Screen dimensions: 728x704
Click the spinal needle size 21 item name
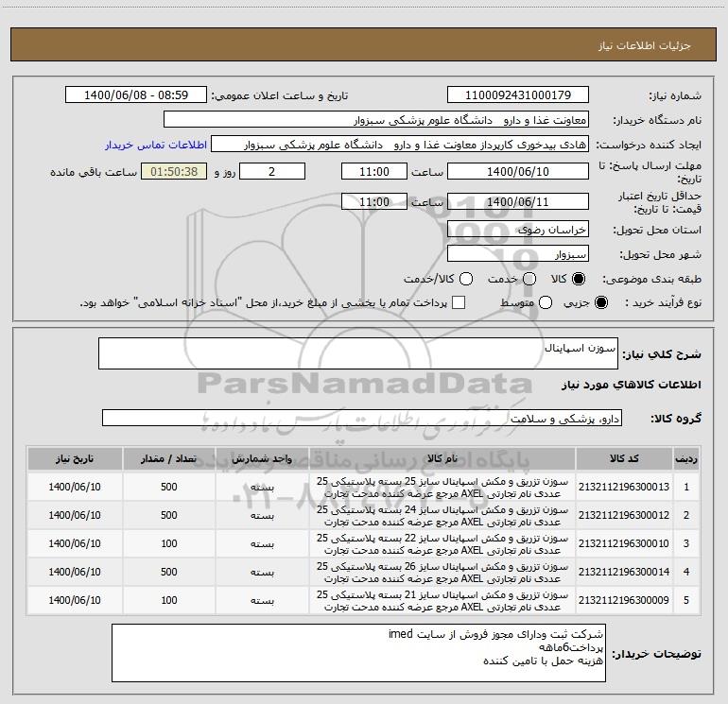pos(442,600)
